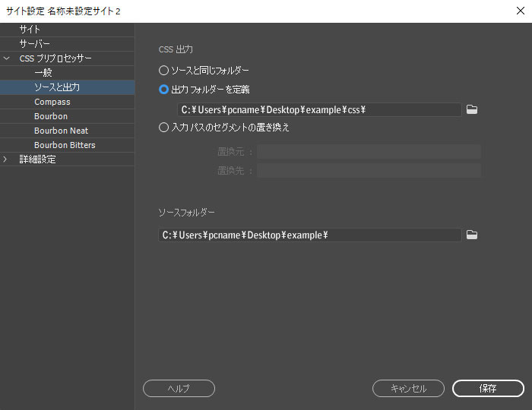Click folder browse icon for CSS output path

pyautogui.click(x=472, y=109)
